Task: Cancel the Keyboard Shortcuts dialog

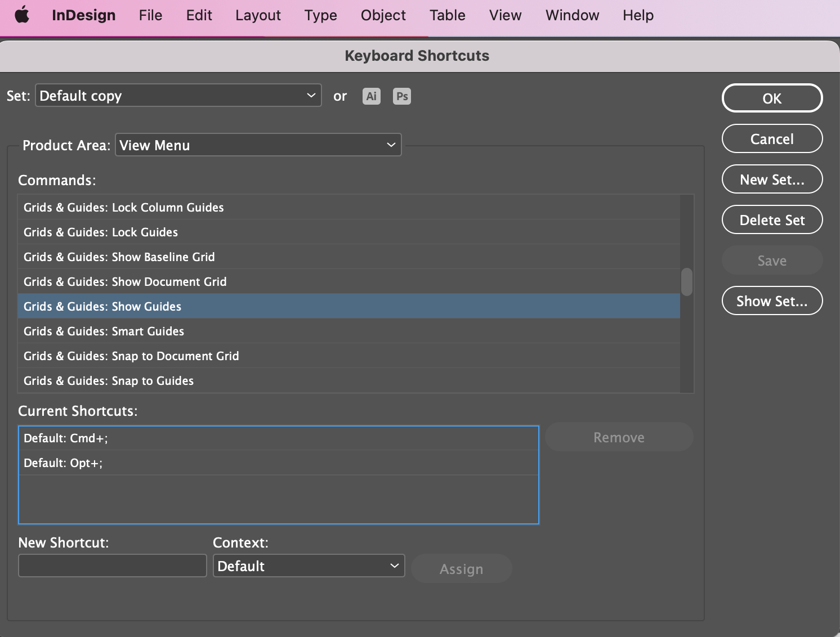Action: click(772, 138)
